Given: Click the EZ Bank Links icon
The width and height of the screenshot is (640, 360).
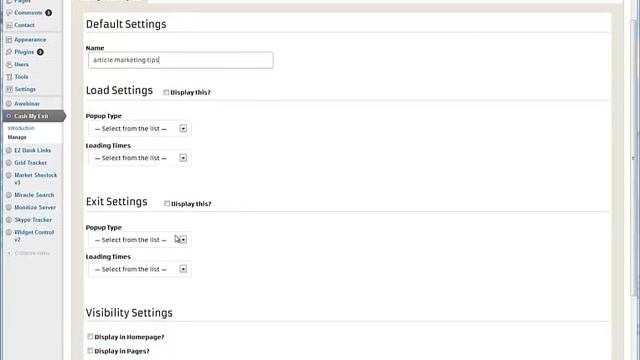Looking at the screenshot, I should 9,151.
